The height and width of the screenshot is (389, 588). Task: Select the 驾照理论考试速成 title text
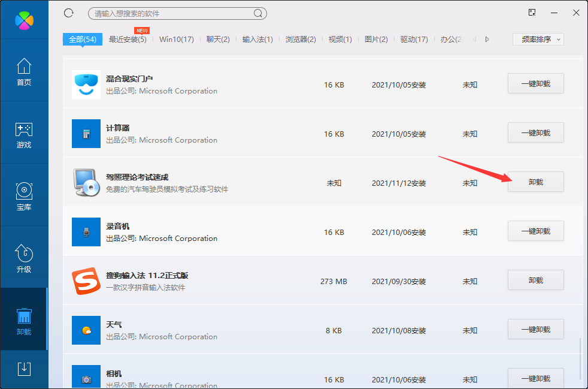137,177
